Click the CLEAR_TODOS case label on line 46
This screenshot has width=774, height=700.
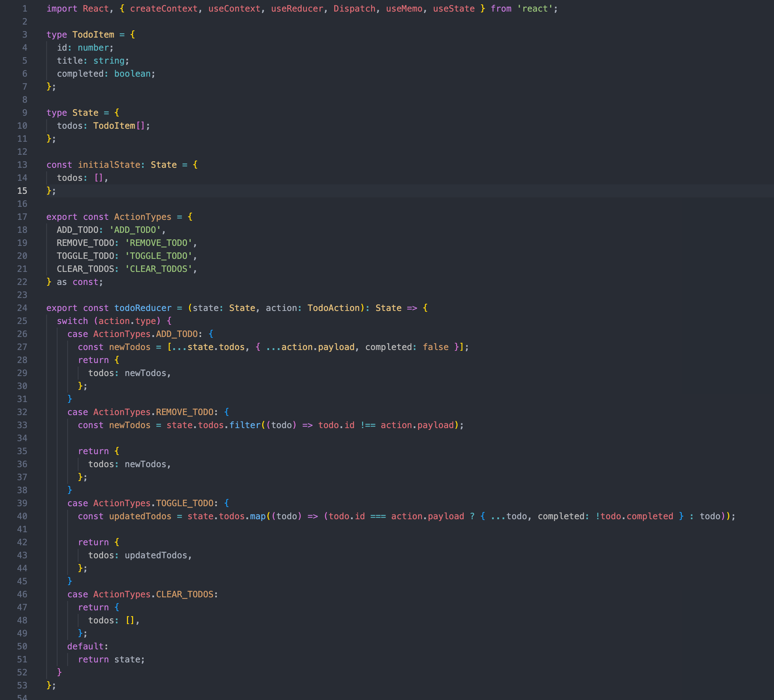pyautogui.click(x=186, y=594)
